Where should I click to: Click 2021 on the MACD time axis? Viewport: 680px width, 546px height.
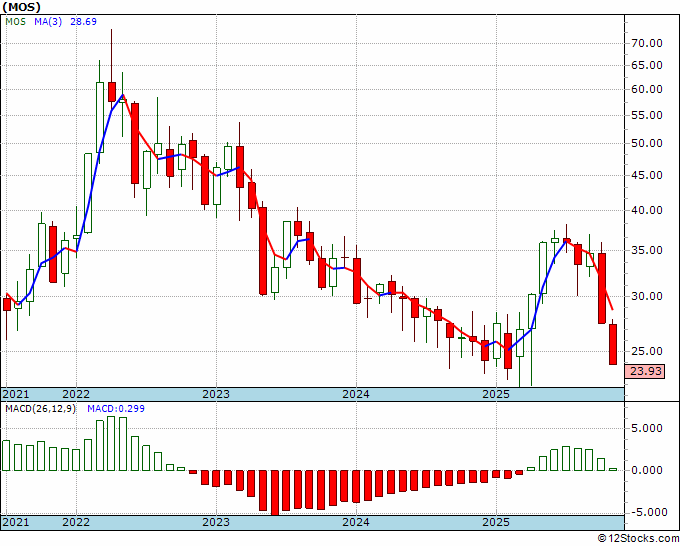pos(16,522)
